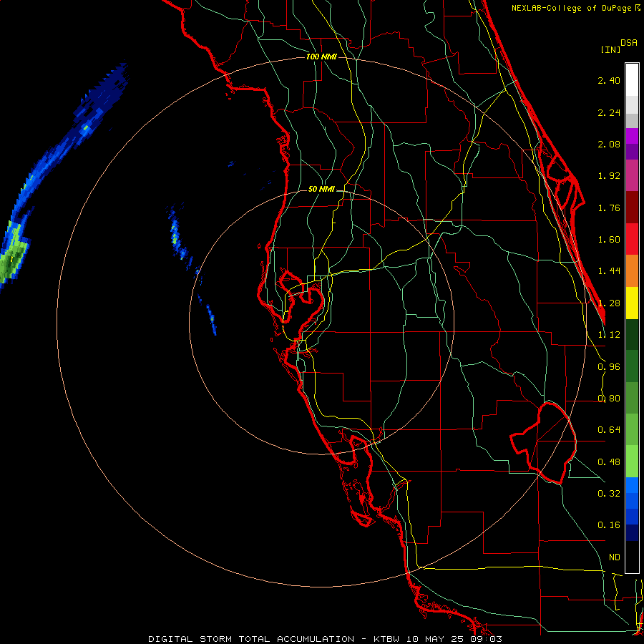Click the bright red band beside 1.60
Screen dimensions: 644x644
(632, 240)
